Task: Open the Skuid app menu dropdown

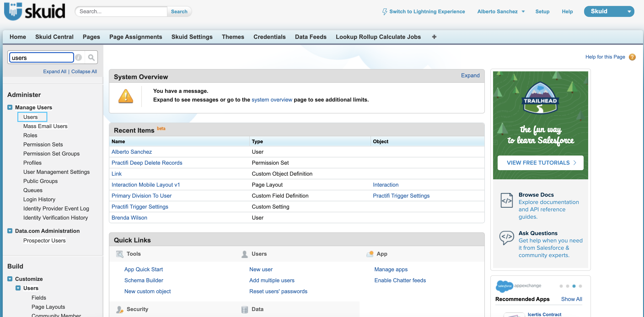Action: click(609, 11)
